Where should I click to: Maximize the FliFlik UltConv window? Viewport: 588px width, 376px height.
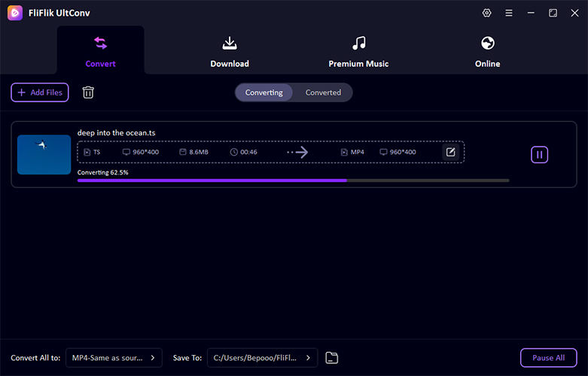point(553,13)
